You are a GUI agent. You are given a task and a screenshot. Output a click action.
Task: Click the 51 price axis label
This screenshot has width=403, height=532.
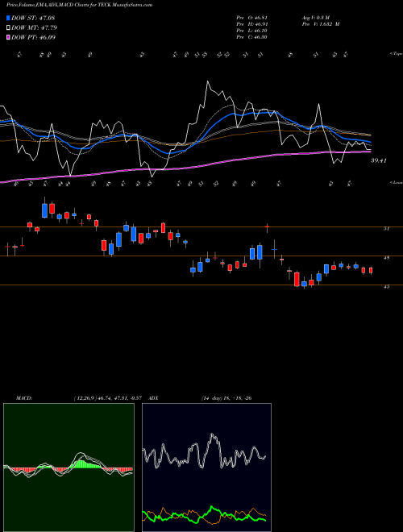[386, 229]
